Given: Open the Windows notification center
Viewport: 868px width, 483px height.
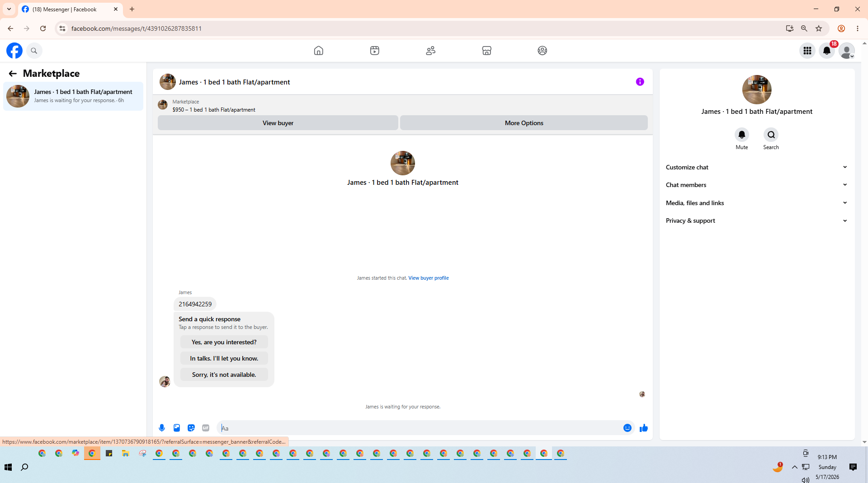Looking at the screenshot, I should [x=853, y=467].
